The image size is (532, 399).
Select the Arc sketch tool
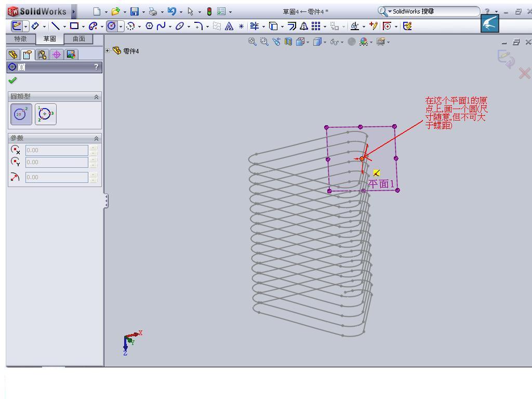point(130,26)
